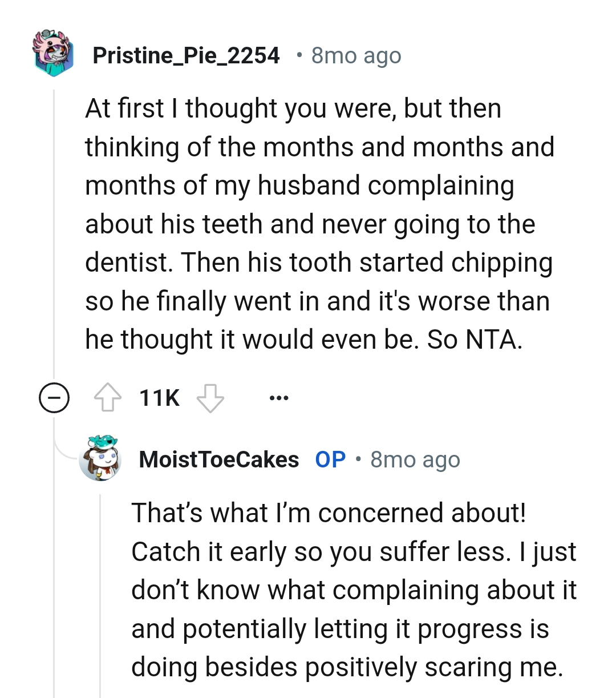
Task: Open the timestamp on MoistToeCakes' reply
Action: point(415,459)
